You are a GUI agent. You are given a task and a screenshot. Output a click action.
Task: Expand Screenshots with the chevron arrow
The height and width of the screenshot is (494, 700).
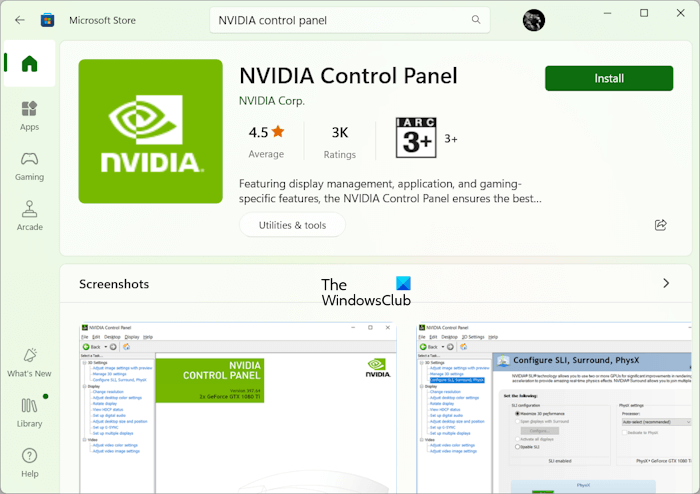666,283
